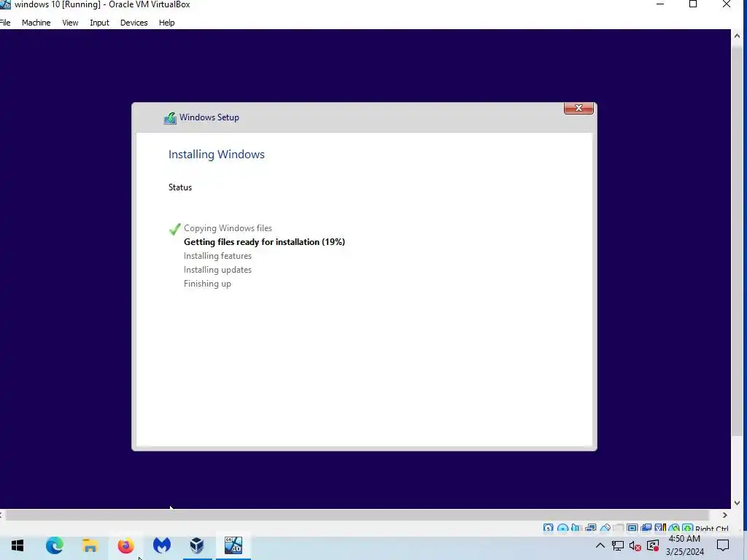Click the horizontal scrollbar thumb
This screenshot has height=560, width=747.
(357, 516)
